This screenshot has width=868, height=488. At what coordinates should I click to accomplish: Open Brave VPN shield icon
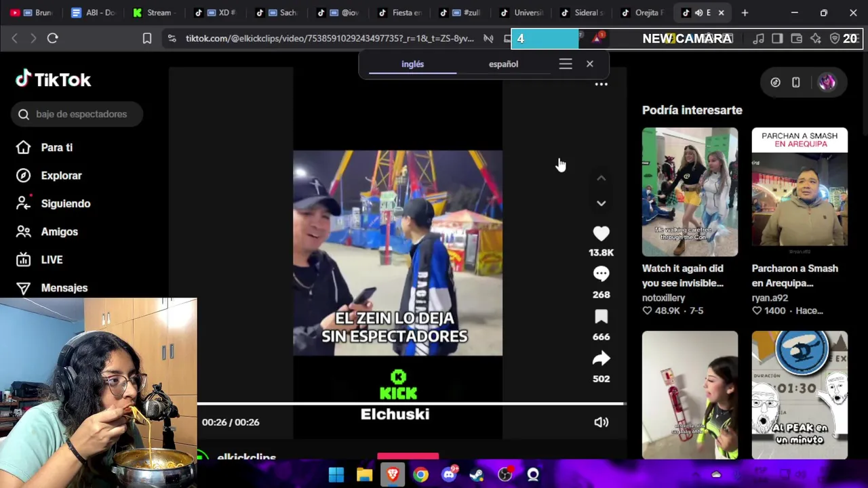point(835,39)
